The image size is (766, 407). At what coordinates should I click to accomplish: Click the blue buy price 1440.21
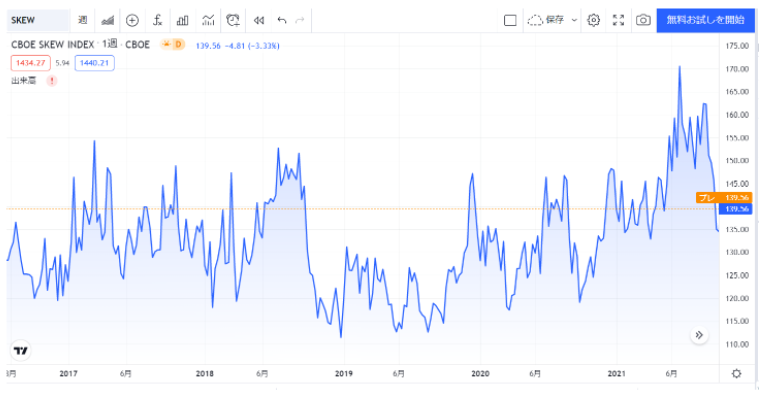(x=94, y=63)
